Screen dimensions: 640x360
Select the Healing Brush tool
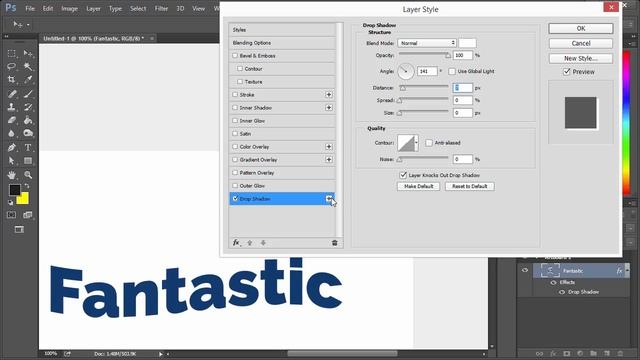[11, 94]
